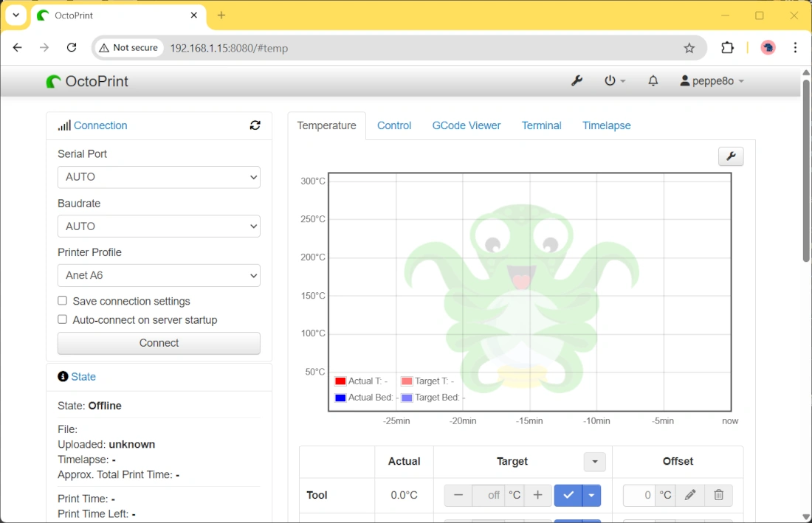Viewport: 812px width, 523px height.
Task: Focus the Tool target temperature field
Action: click(x=489, y=495)
